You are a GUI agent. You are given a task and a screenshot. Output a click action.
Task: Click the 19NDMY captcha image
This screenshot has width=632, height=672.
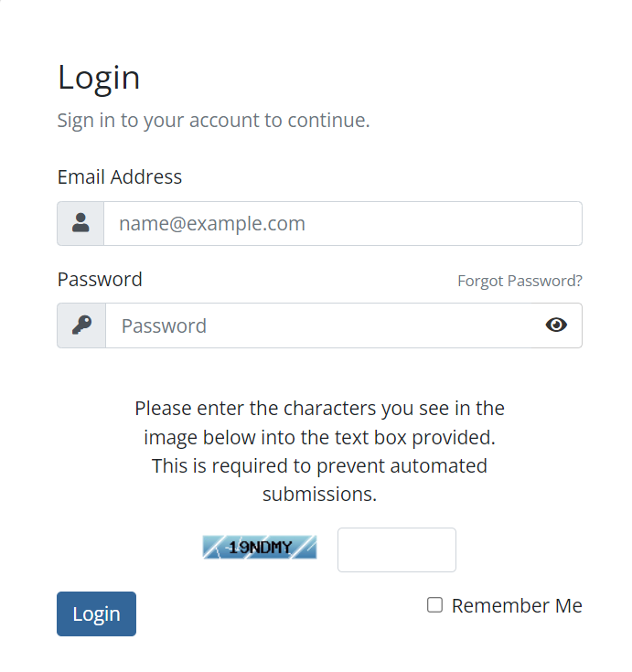click(260, 548)
